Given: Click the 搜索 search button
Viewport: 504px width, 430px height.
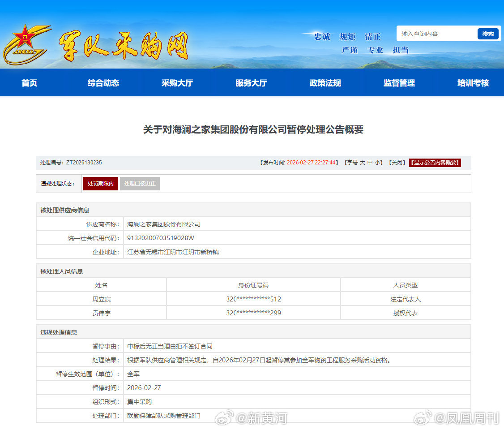Looking at the screenshot, I should pyautogui.click(x=488, y=34).
